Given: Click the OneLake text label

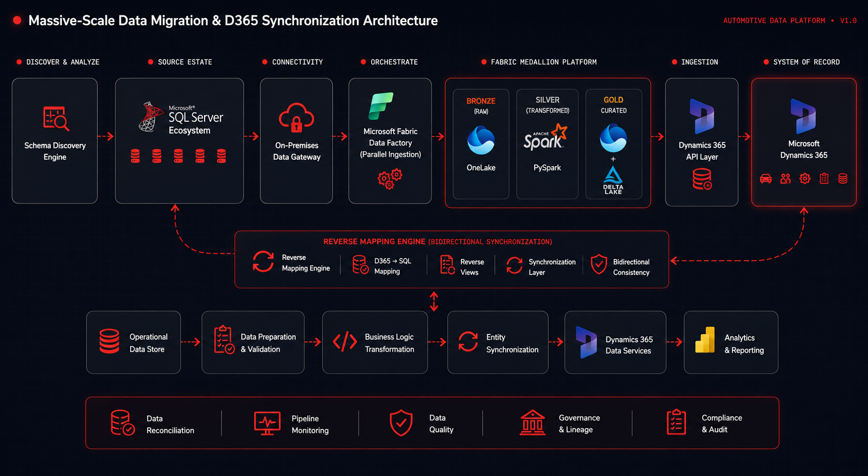Looking at the screenshot, I should (x=481, y=168).
